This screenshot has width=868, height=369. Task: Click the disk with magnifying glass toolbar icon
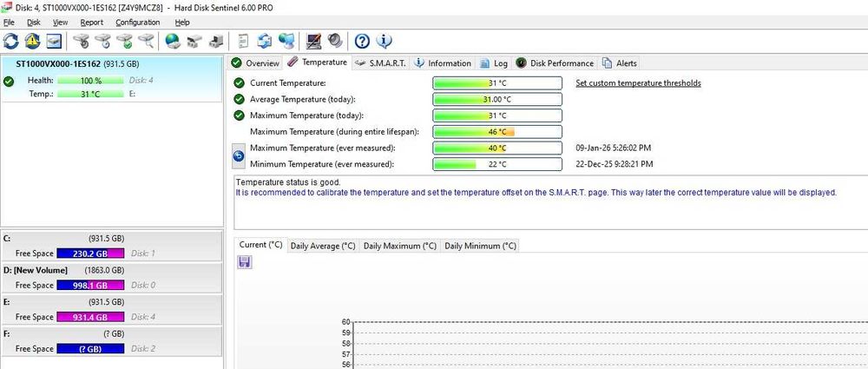[146, 41]
